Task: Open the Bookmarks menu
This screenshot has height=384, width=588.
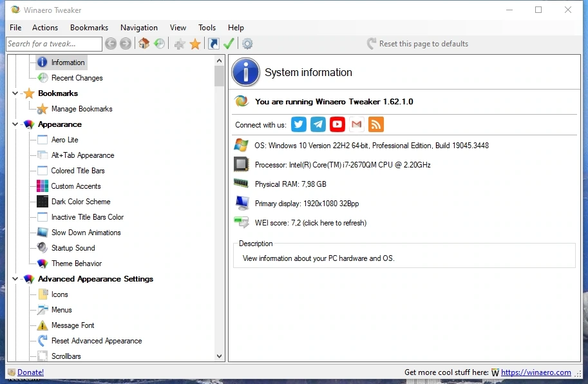Action: click(89, 27)
